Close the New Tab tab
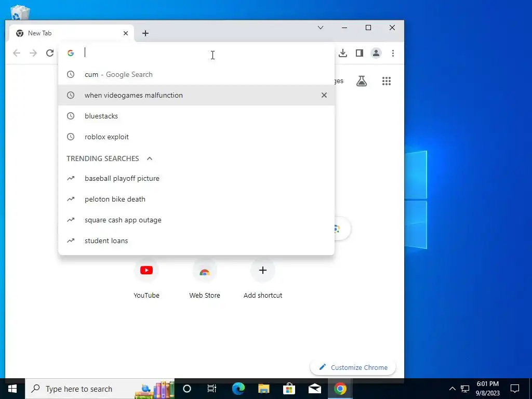 [x=126, y=33]
